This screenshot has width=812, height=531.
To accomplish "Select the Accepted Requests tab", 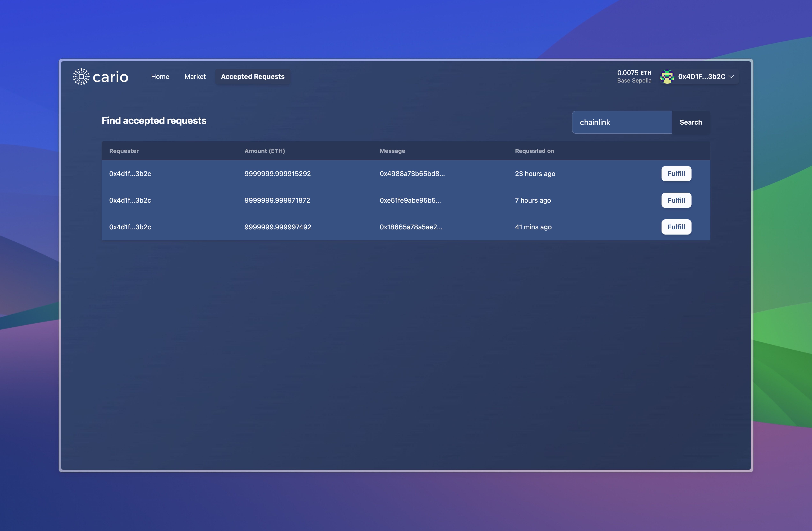I will [252, 76].
